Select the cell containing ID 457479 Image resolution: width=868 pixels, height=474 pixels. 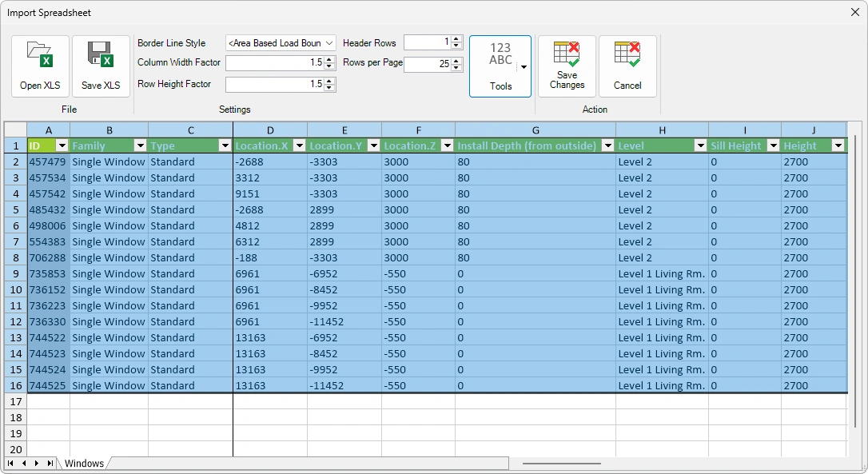[48, 161]
